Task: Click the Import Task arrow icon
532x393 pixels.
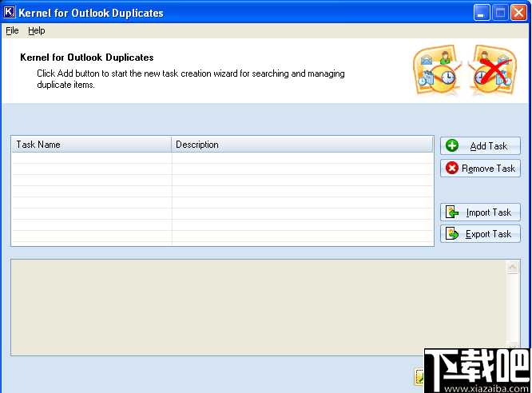Action: click(x=452, y=212)
